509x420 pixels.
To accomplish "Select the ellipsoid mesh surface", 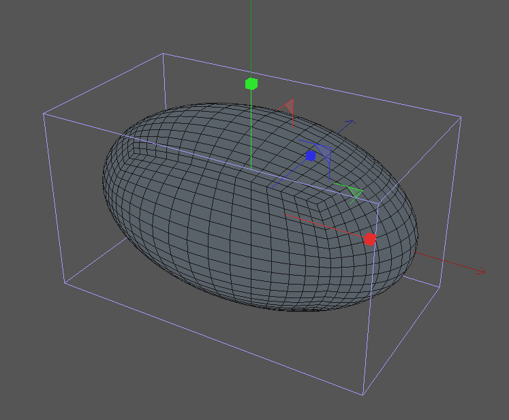I will point(204,225).
